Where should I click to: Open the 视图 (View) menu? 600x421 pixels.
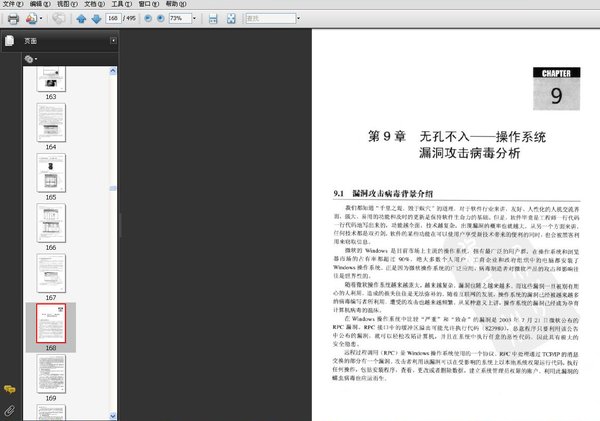click(67, 4)
